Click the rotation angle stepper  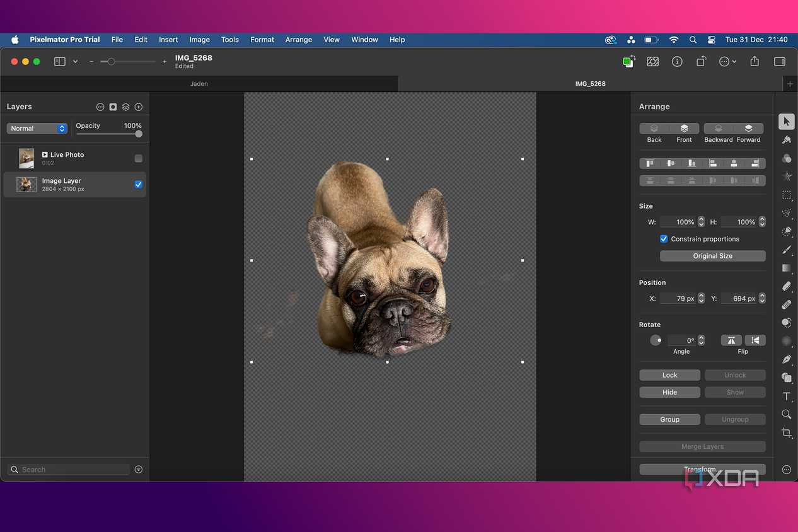coord(701,340)
